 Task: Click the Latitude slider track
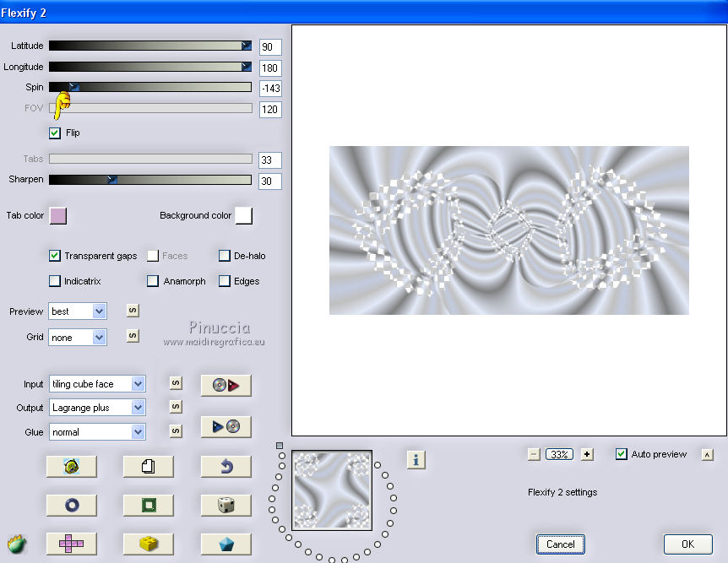(150, 46)
